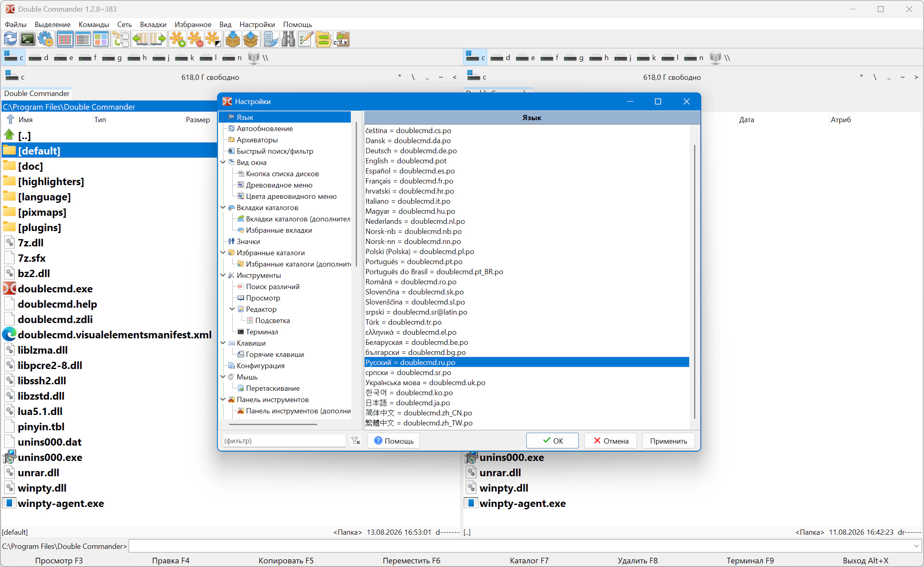Select English = doublecmd.pot language
The width and height of the screenshot is (924, 567).
pos(406,161)
